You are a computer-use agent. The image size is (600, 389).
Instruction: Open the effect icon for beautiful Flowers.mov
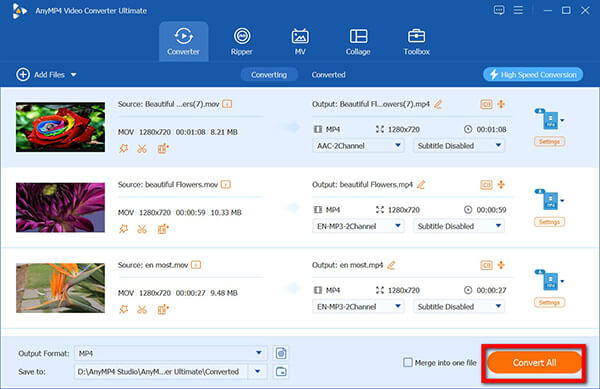click(x=124, y=229)
